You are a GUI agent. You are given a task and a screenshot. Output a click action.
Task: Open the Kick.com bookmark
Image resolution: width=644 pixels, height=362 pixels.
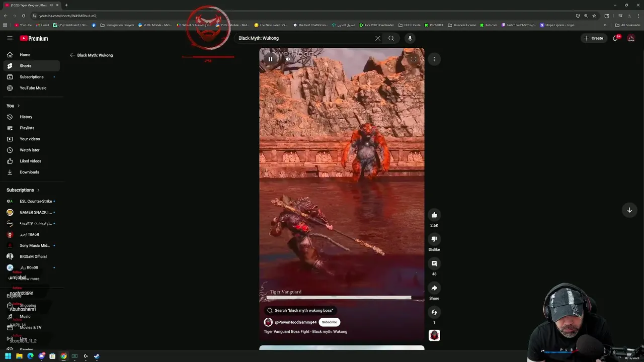(x=489, y=25)
